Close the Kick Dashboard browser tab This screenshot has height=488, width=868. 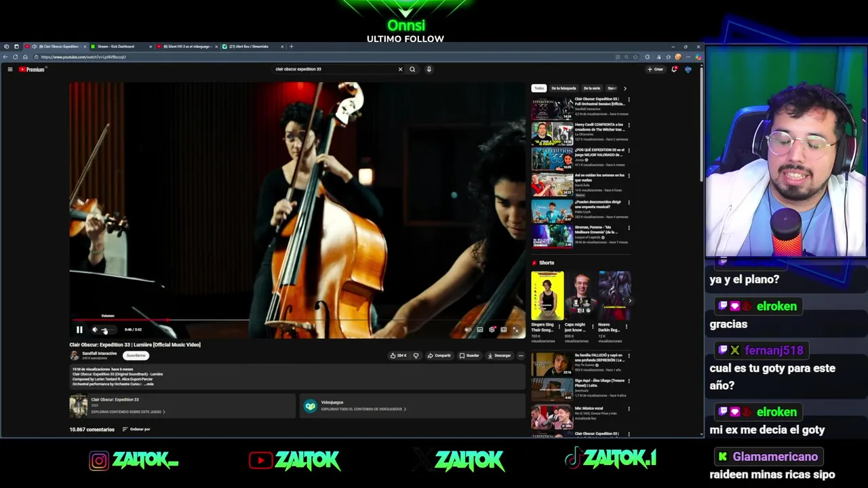click(149, 47)
